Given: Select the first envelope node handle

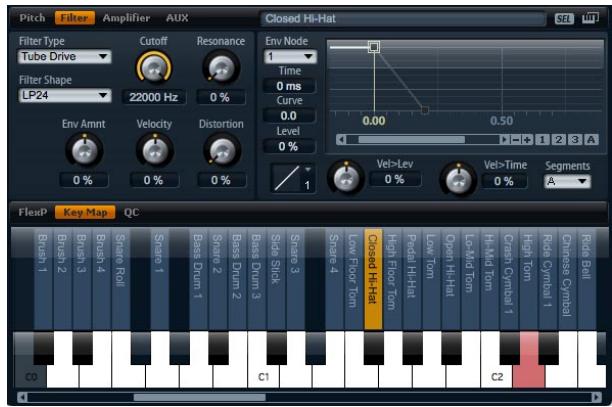Looking at the screenshot, I should coord(374,47).
